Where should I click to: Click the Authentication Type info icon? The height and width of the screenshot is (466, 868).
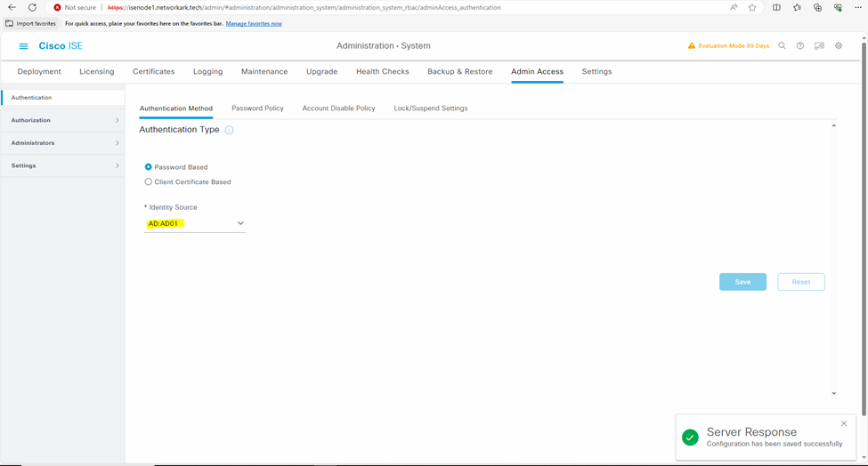pyautogui.click(x=229, y=130)
